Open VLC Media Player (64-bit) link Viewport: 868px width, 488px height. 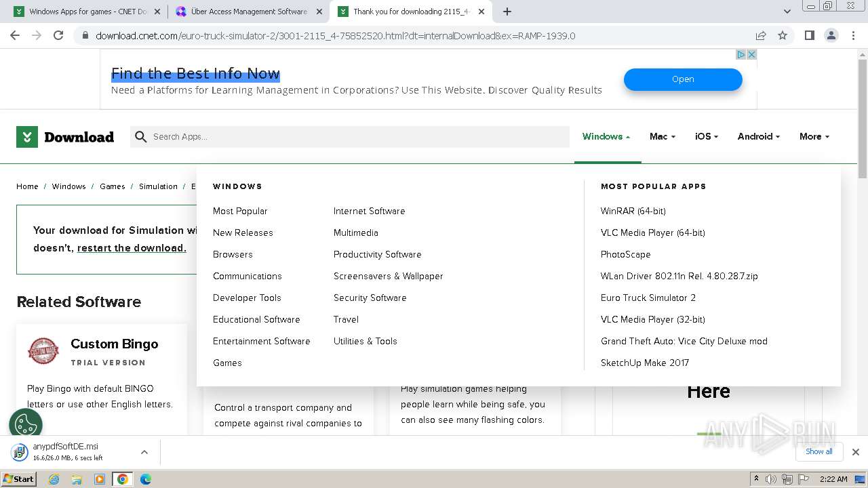[x=652, y=232]
